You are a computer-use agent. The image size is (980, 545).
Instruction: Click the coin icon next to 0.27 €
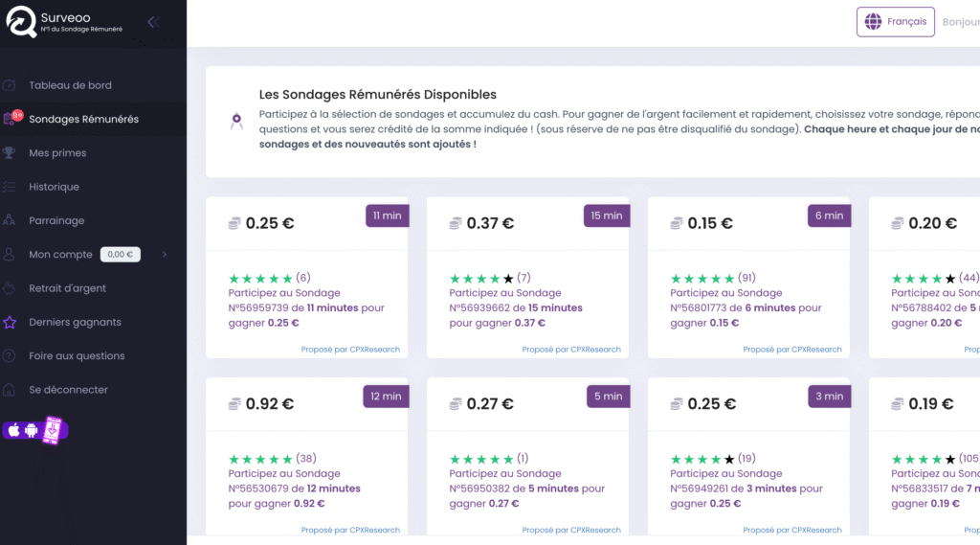(x=456, y=404)
